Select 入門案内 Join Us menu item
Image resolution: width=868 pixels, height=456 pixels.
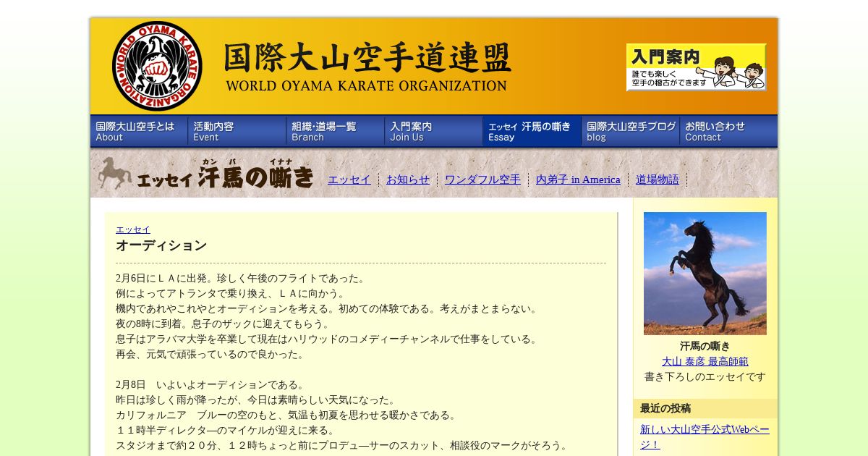pyautogui.click(x=434, y=131)
